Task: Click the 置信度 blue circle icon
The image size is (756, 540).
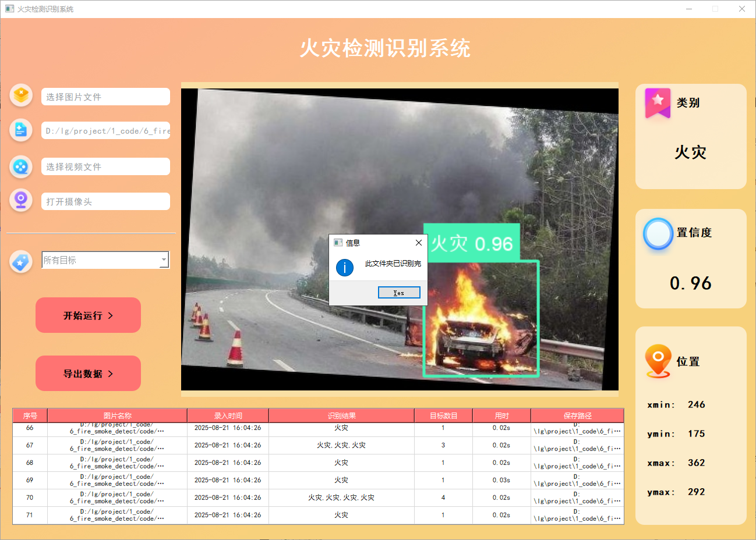Action: pyautogui.click(x=658, y=234)
